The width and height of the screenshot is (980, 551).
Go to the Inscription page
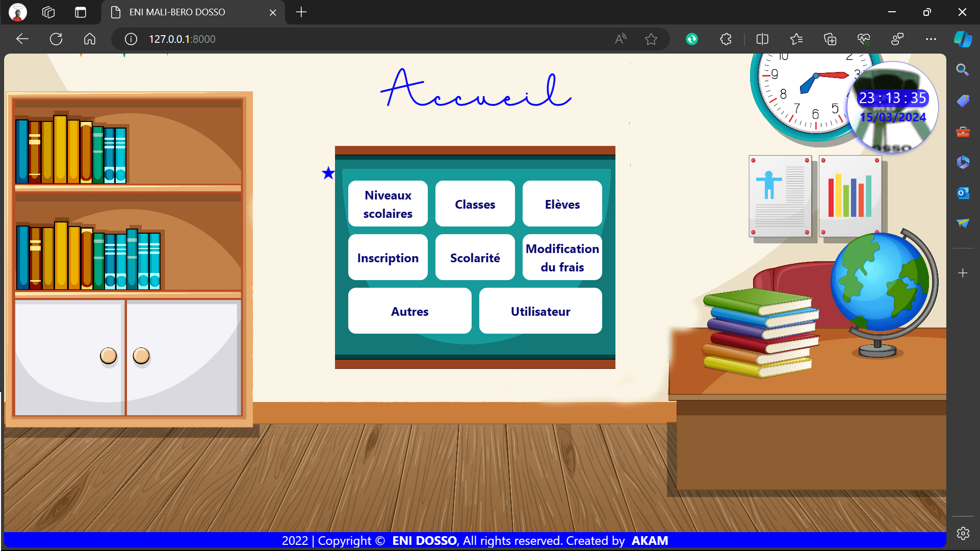click(388, 258)
